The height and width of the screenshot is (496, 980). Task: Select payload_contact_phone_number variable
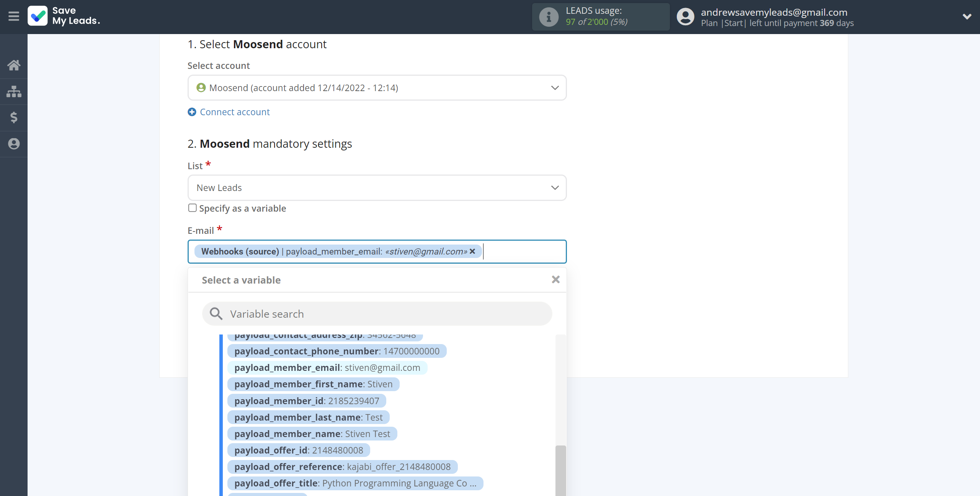click(337, 351)
